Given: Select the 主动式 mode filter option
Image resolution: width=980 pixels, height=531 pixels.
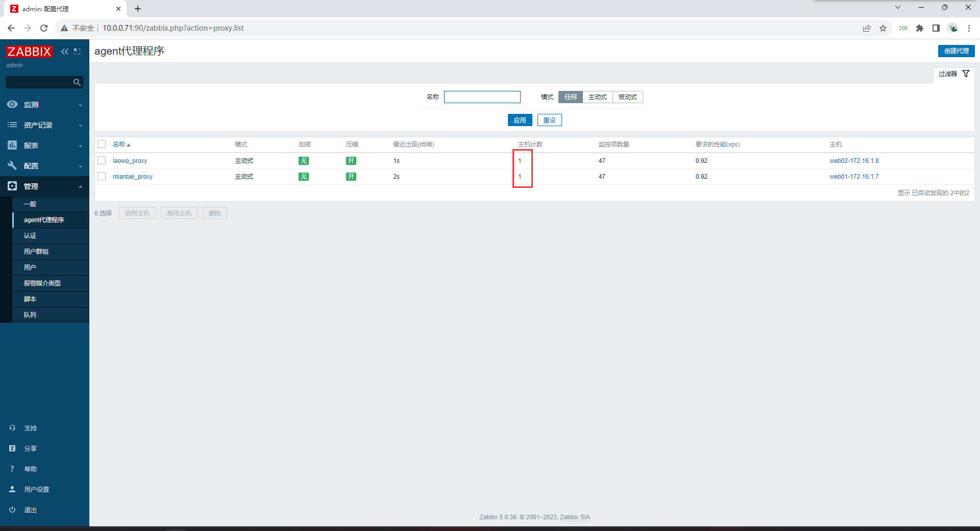Looking at the screenshot, I should coord(597,97).
